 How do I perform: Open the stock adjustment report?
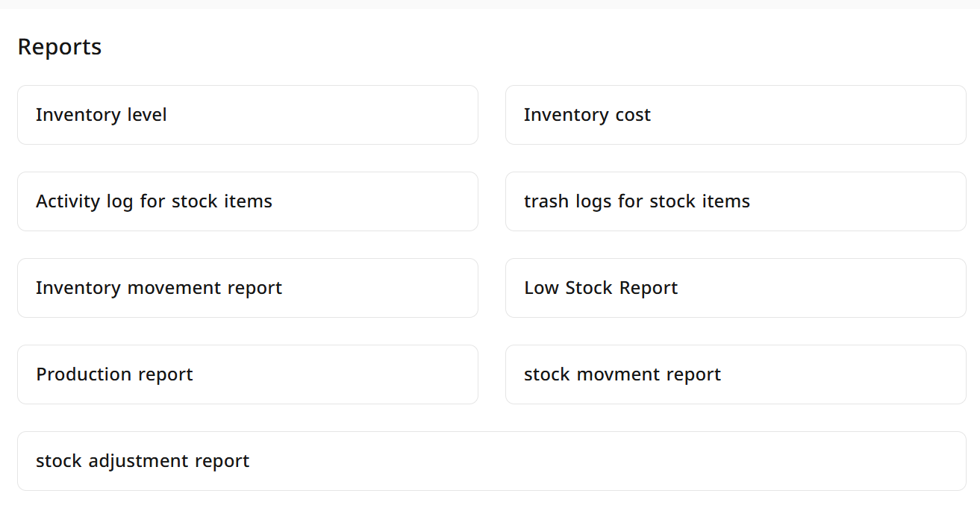point(492,461)
